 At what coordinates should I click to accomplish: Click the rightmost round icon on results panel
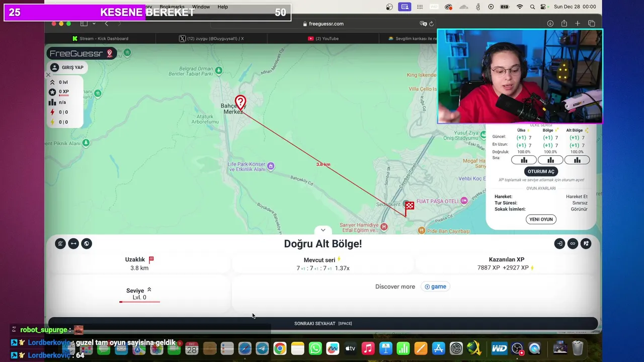tap(586, 244)
